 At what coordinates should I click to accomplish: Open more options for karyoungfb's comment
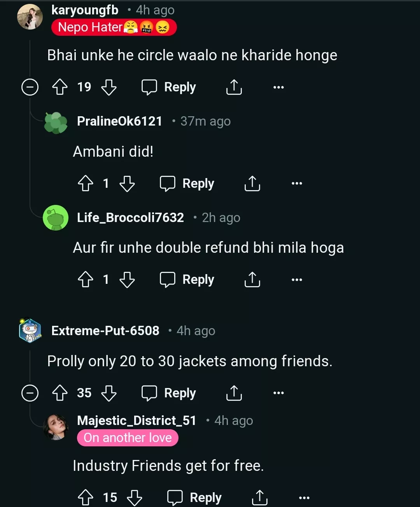tap(278, 87)
